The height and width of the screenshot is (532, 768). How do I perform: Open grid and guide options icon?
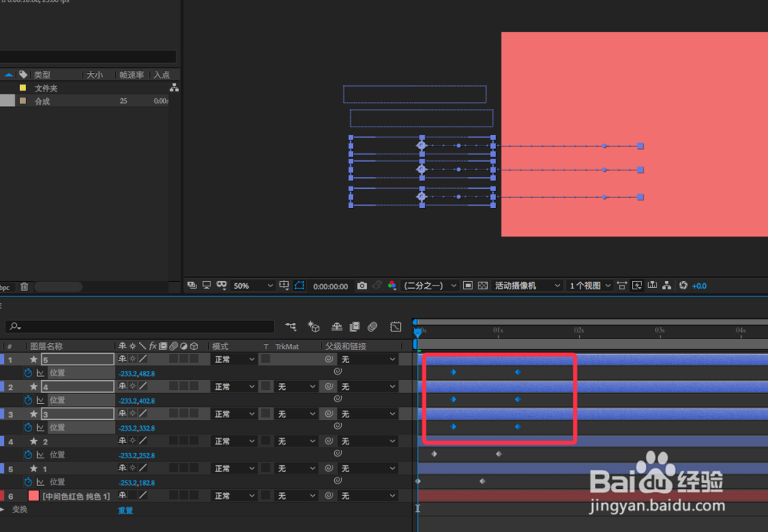[x=284, y=286]
